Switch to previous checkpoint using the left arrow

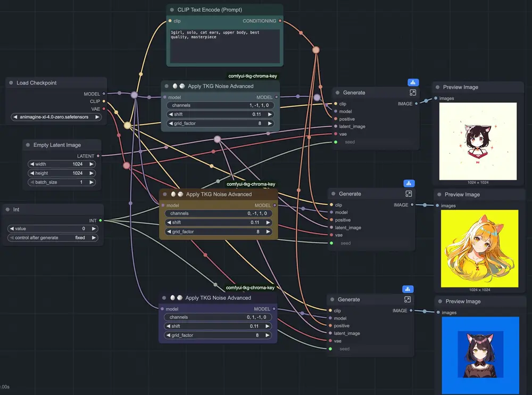(x=15, y=117)
